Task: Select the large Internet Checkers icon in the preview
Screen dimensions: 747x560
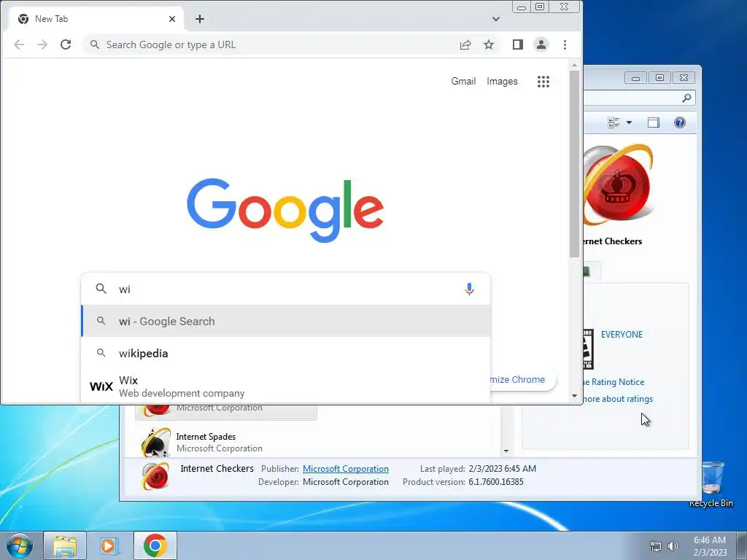Action: 618,184
